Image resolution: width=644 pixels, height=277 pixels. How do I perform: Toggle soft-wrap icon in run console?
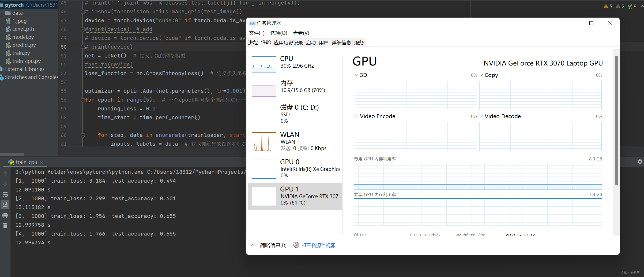(x=5, y=194)
